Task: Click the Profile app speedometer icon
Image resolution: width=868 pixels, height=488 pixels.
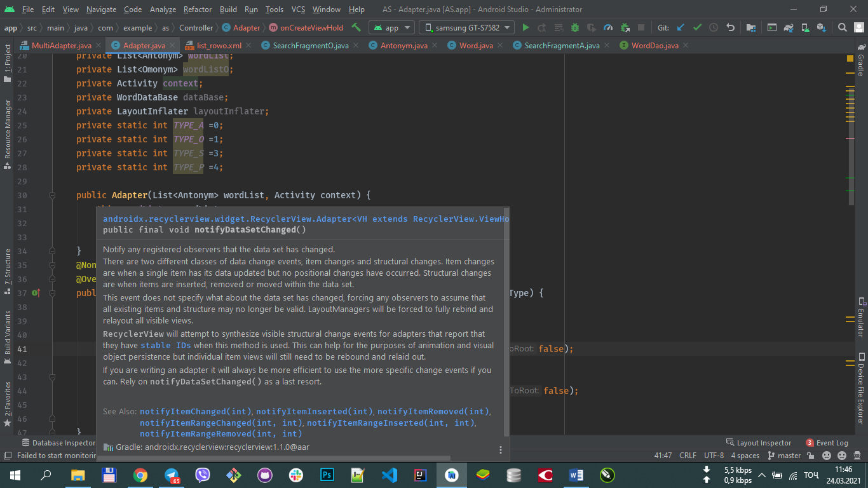Action: (x=608, y=28)
